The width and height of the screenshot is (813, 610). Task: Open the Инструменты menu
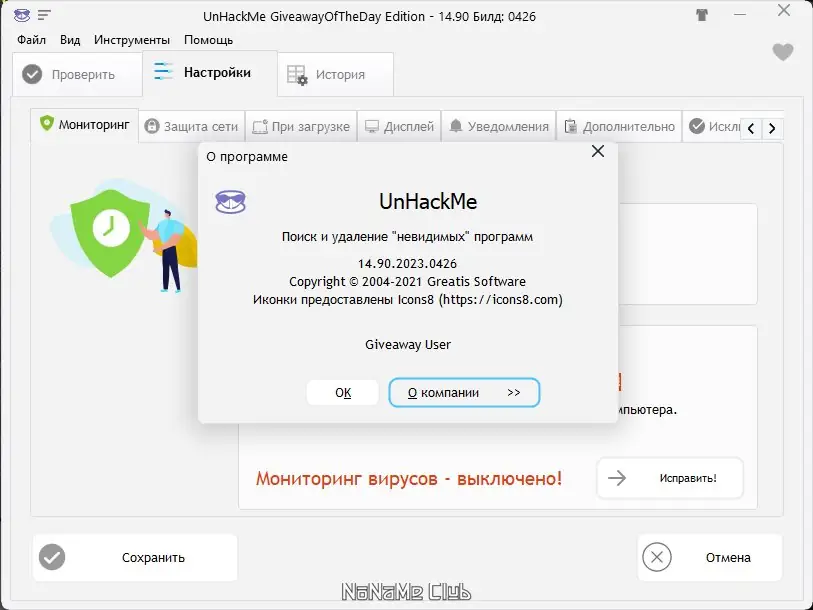click(133, 40)
